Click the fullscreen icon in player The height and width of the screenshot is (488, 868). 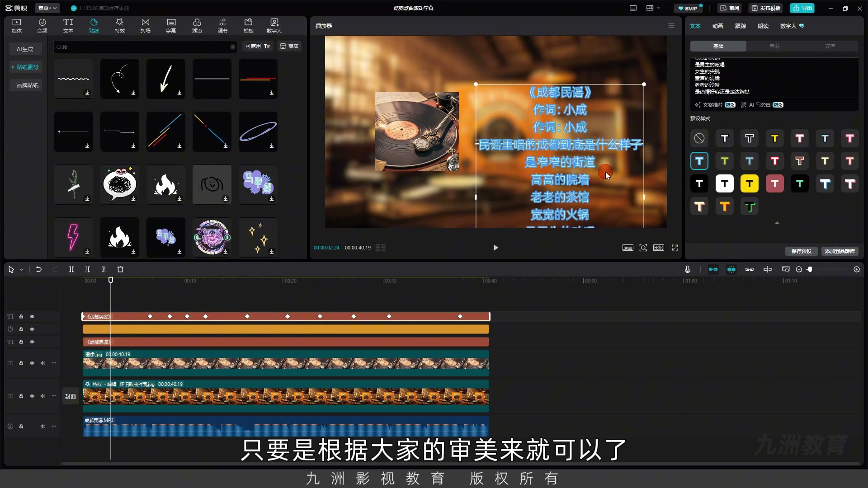675,248
